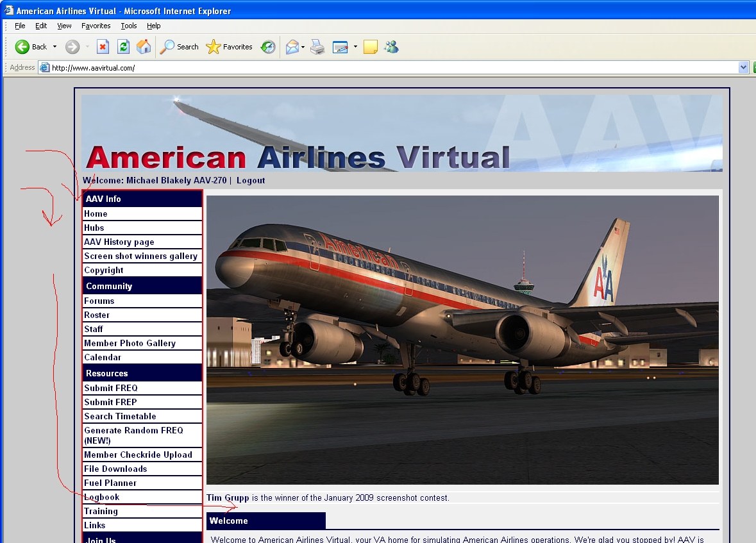756x543 pixels.
Task: Go to the browser Home page icon
Action: (x=144, y=47)
